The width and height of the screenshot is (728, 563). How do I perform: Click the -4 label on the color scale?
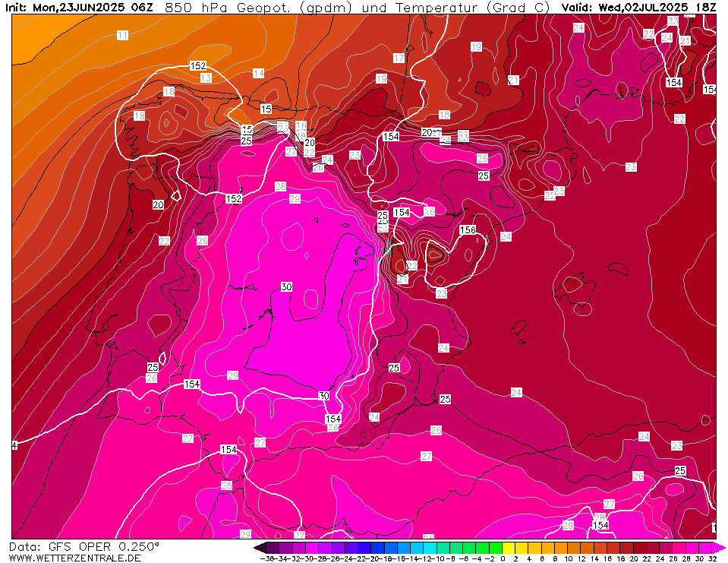[475, 558]
